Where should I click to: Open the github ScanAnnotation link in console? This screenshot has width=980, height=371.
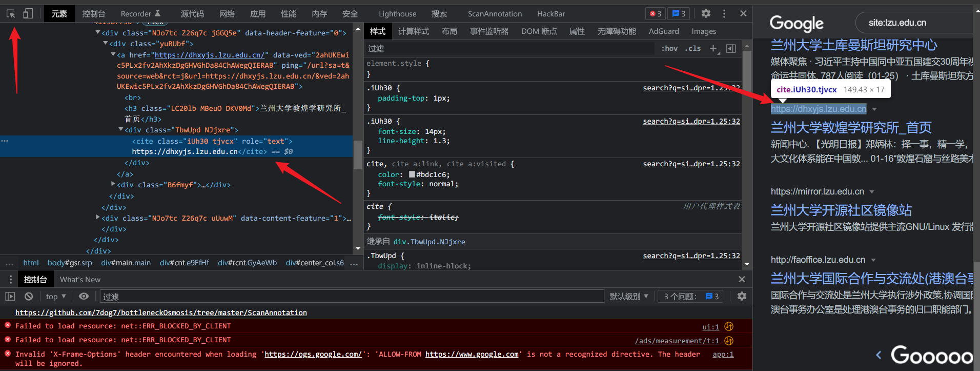[161, 313]
